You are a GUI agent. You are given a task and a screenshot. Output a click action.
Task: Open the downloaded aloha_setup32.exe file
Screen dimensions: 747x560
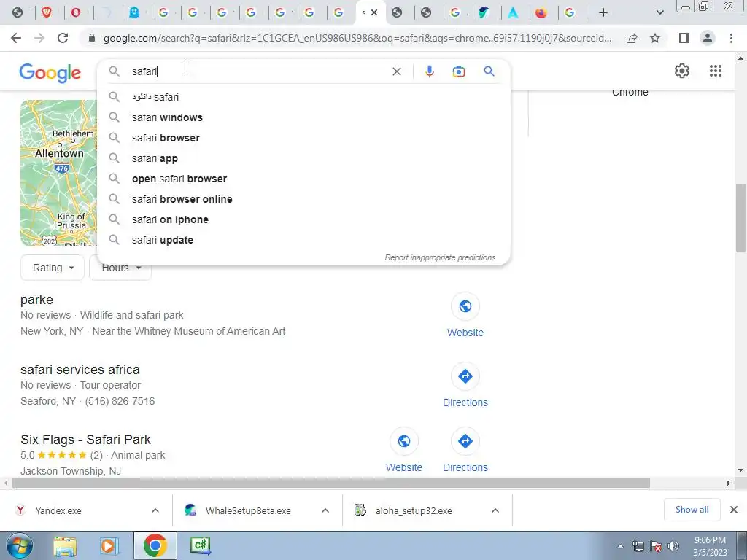point(414,510)
